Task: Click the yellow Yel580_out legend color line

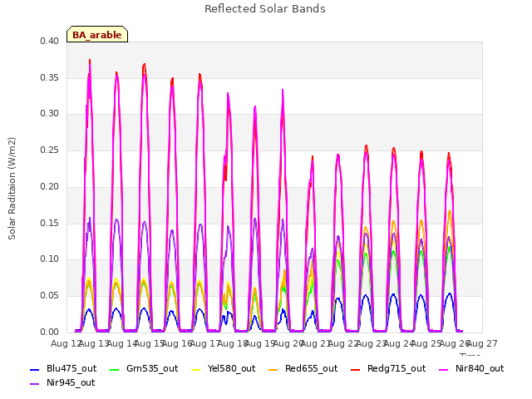Action: pos(196,369)
